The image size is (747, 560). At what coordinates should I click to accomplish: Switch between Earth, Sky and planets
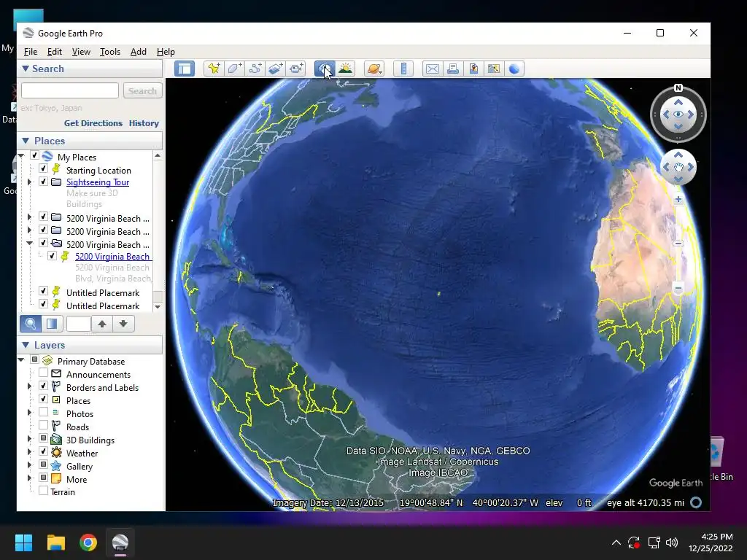click(x=374, y=69)
